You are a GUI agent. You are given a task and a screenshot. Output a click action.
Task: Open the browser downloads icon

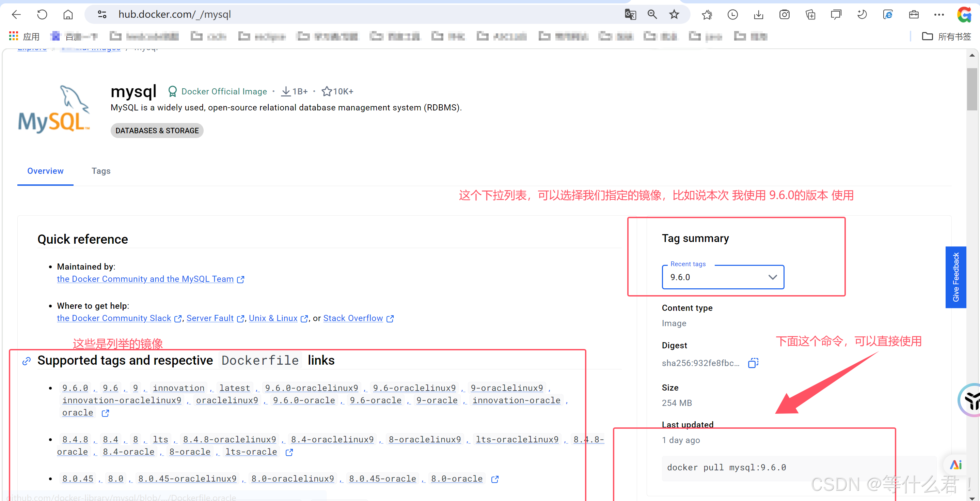pos(758,15)
